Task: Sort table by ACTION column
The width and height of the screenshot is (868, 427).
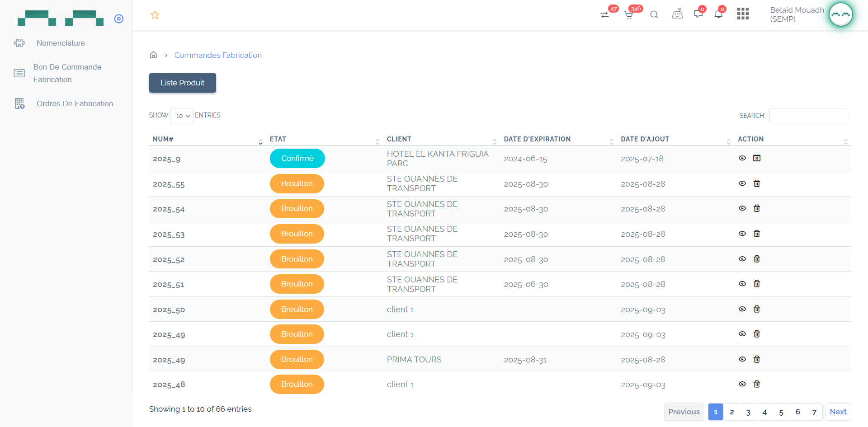Action: pyautogui.click(x=793, y=139)
